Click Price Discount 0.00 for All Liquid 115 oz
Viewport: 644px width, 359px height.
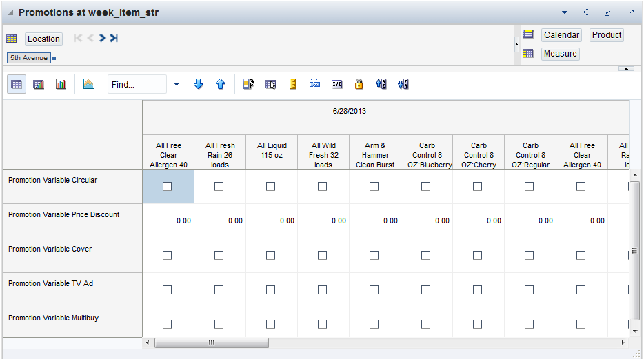point(272,221)
